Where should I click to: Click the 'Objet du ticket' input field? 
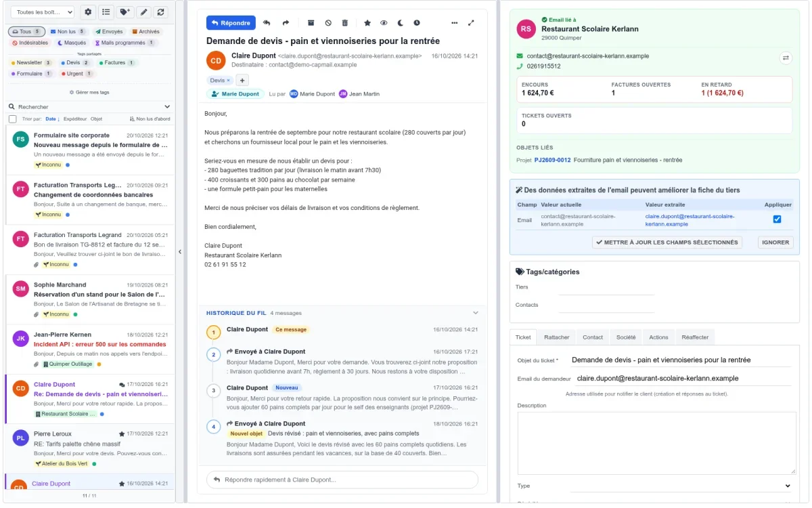click(680, 360)
